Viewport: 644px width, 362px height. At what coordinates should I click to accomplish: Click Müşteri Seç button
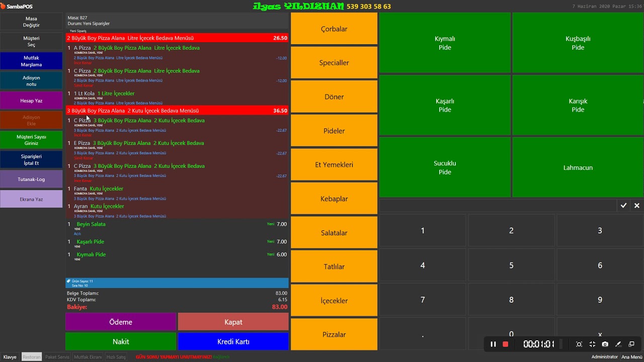(31, 42)
